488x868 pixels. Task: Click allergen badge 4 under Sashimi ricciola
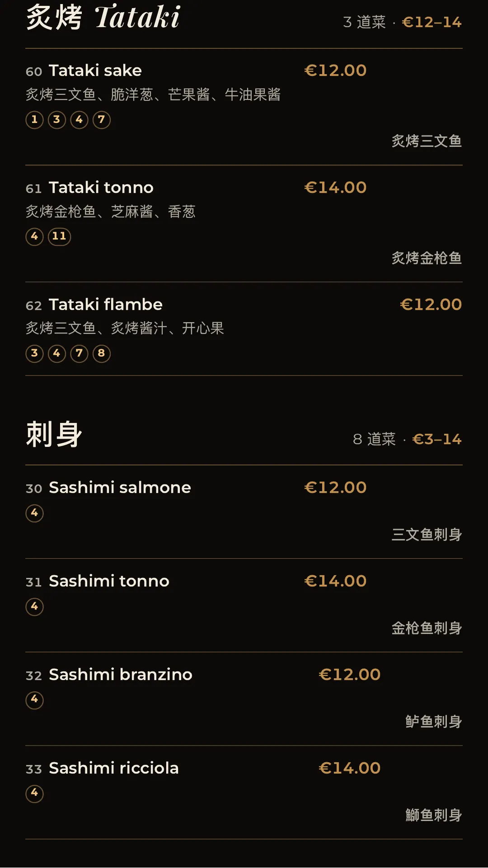[x=34, y=793]
